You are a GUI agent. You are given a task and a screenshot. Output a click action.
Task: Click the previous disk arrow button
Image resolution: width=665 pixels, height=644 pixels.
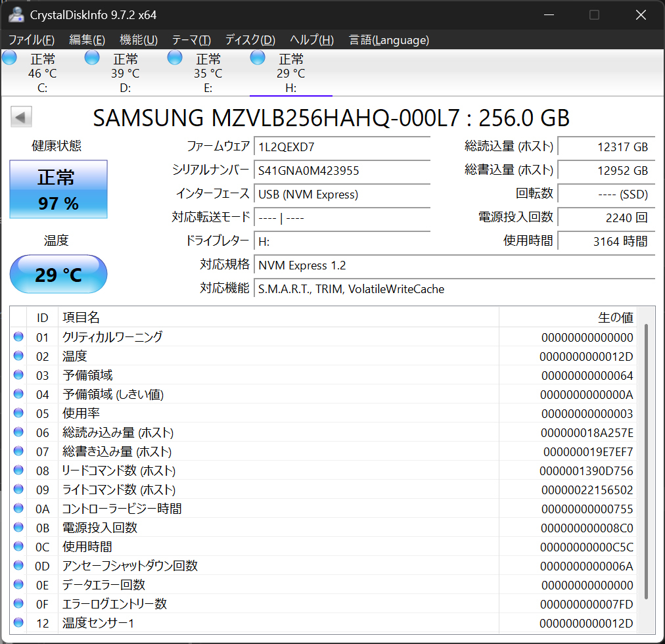pos(21,118)
